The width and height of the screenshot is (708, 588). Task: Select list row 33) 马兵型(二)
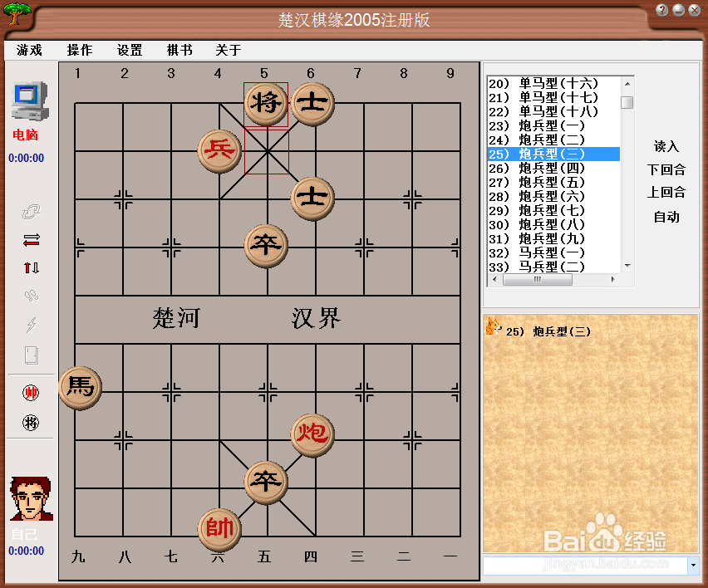click(554, 267)
